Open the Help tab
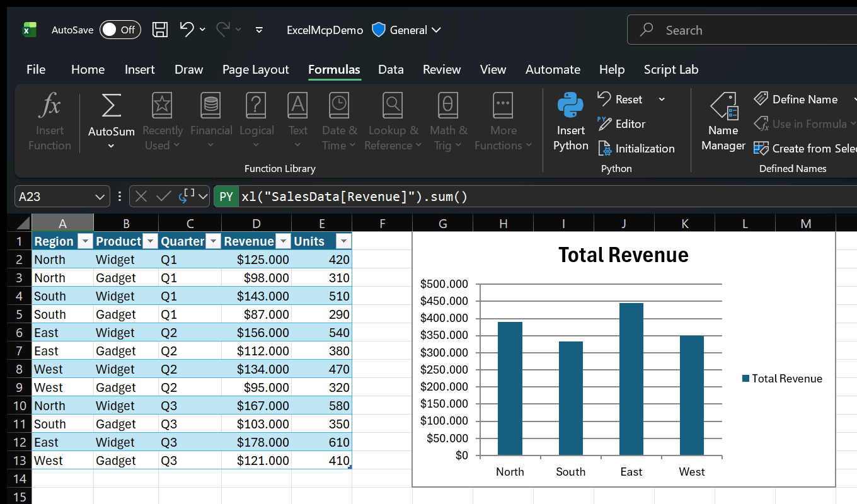 click(x=611, y=69)
